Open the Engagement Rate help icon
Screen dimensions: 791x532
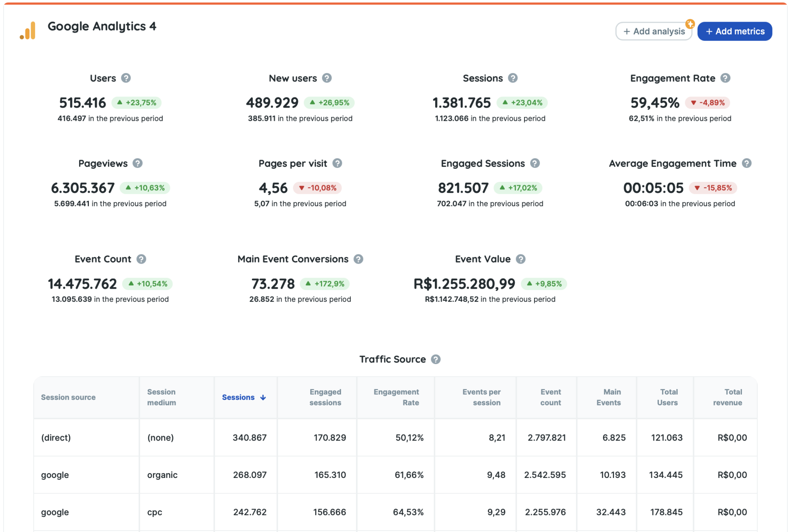click(x=725, y=78)
